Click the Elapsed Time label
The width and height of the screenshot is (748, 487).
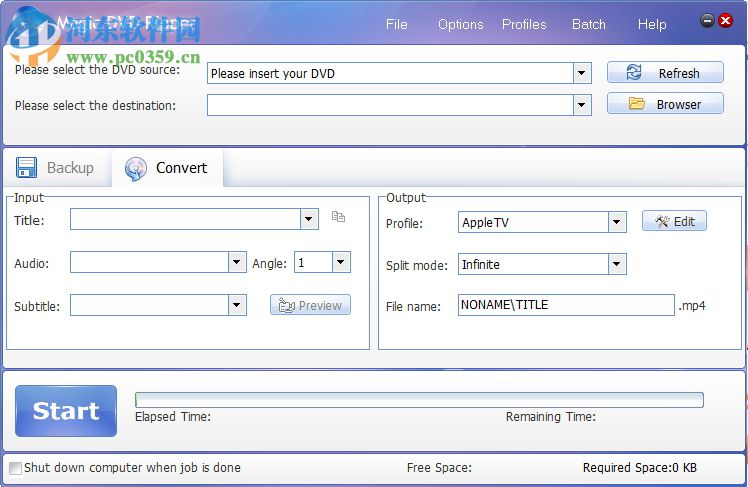pyautogui.click(x=173, y=417)
